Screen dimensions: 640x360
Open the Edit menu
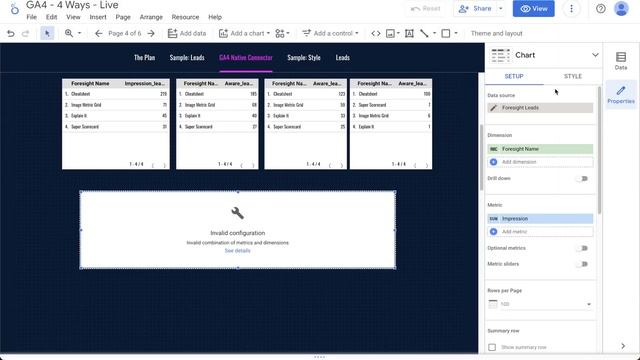(51, 17)
